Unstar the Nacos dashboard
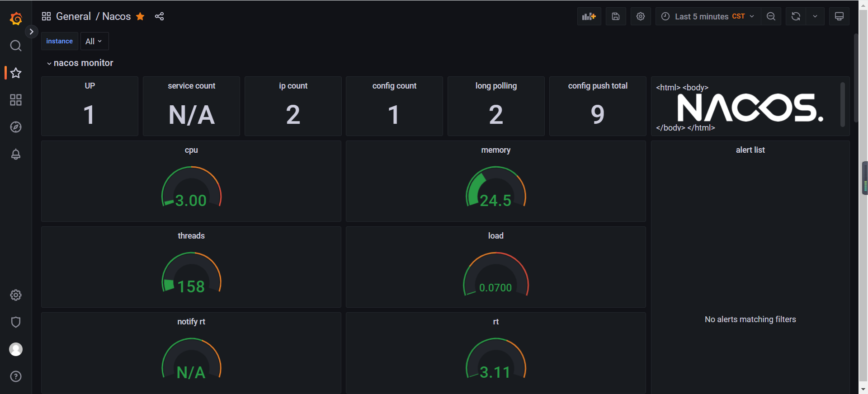 pyautogui.click(x=140, y=17)
